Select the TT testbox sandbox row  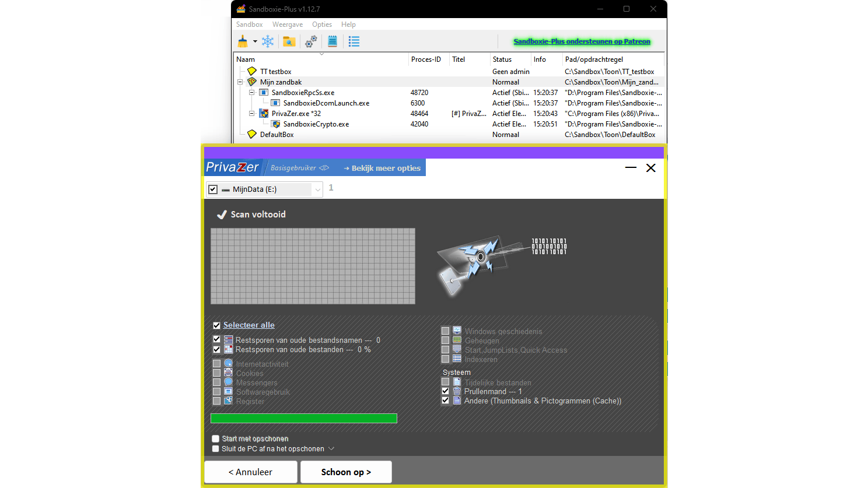click(449, 72)
